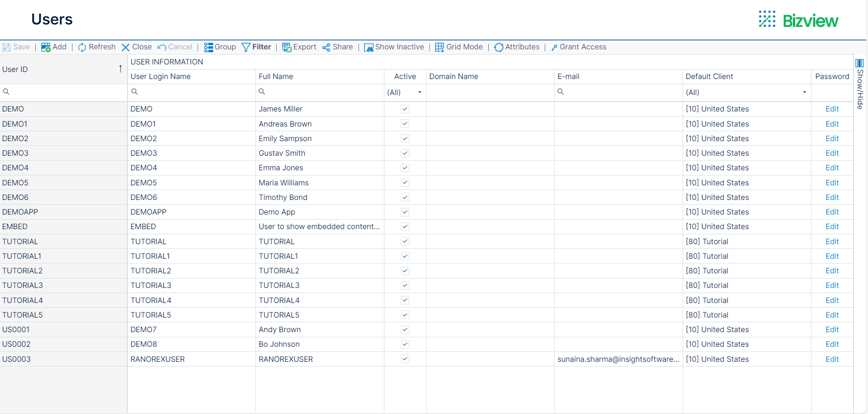
Task: Expand the Default Client filter dropdown
Action: pyautogui.click(x=804, y=92)
